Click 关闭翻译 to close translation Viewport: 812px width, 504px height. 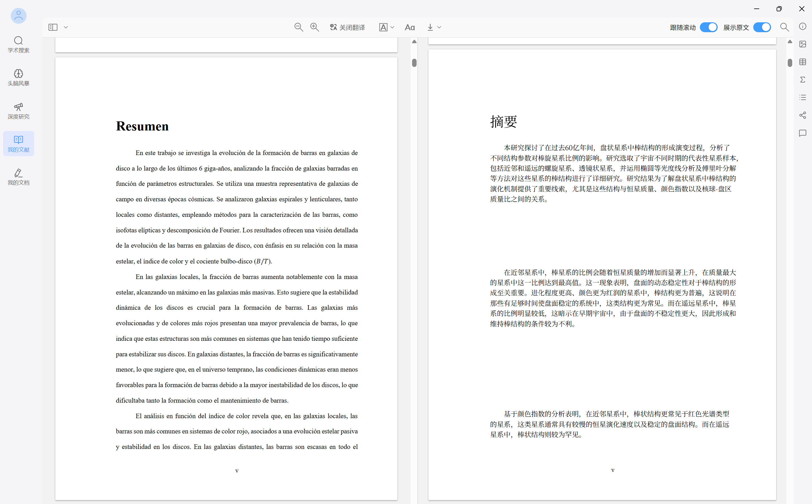pos(347,27)
